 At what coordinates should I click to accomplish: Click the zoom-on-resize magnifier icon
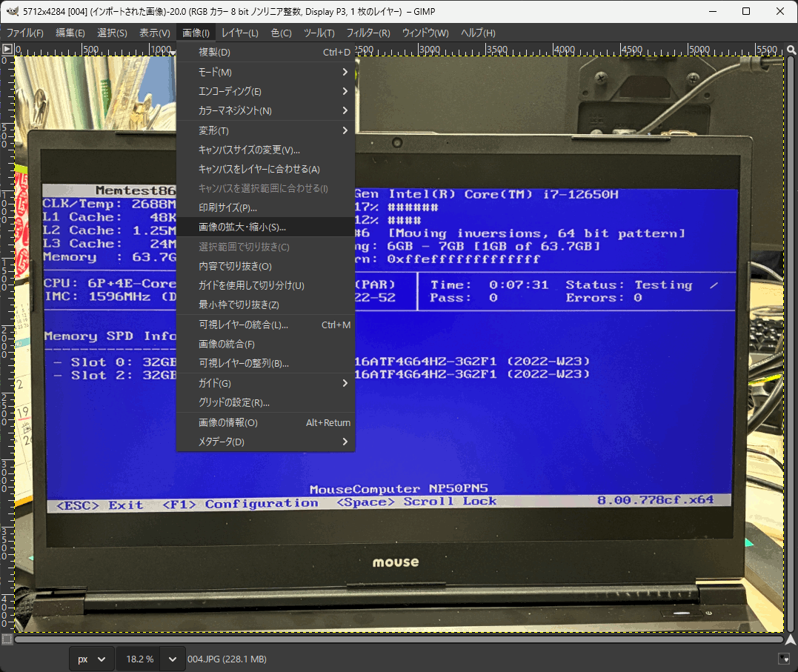click(x=790, y=49)
